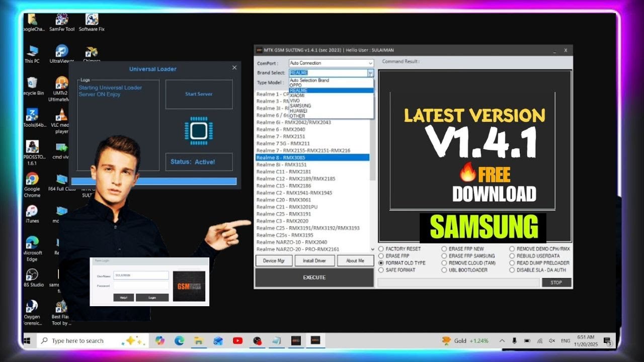Choose the ERASE FRP SAMSUNG option
644x362 pixels.
click(x=468, y=256)
